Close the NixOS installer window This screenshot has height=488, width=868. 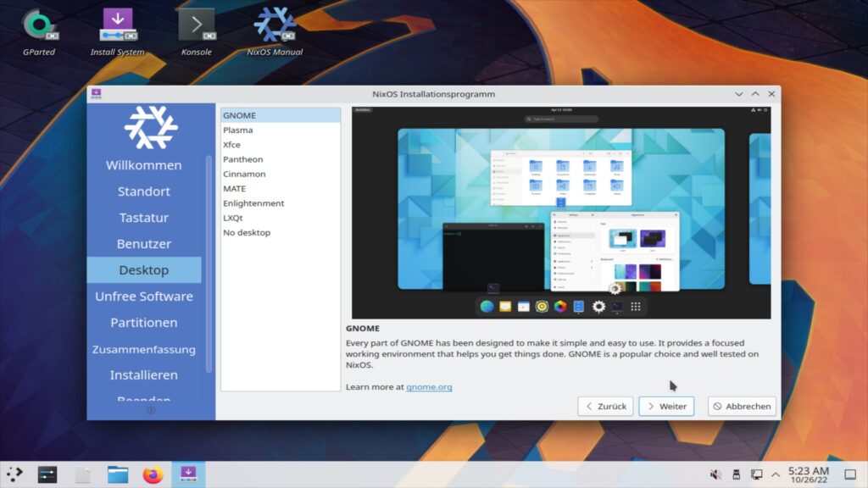[x=771, y=94]
